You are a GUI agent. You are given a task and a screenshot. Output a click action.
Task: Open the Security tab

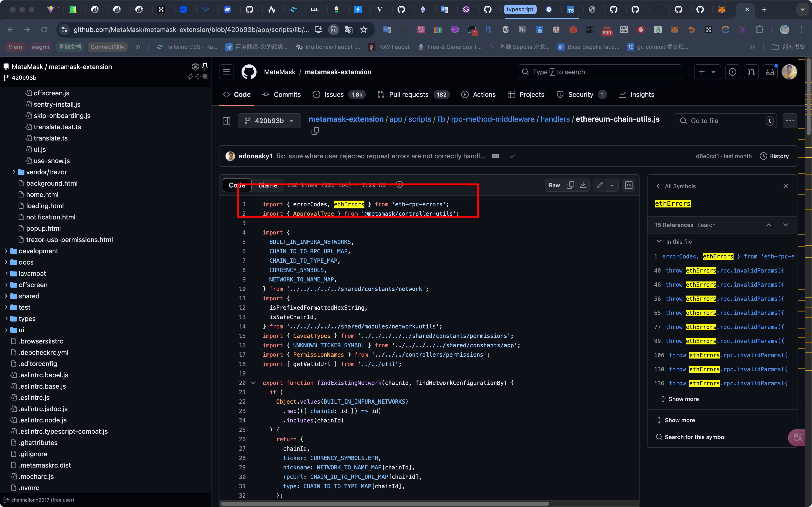click(x=582, y=94)
